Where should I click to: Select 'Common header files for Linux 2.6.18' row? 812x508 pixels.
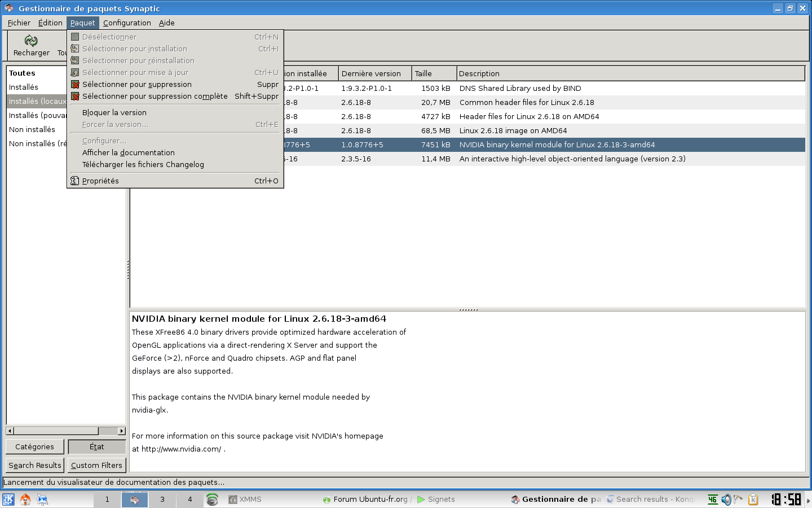544,102
